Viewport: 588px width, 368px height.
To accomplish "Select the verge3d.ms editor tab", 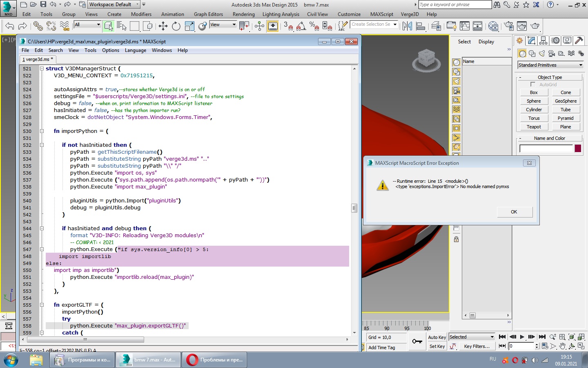I will point(38,59).
